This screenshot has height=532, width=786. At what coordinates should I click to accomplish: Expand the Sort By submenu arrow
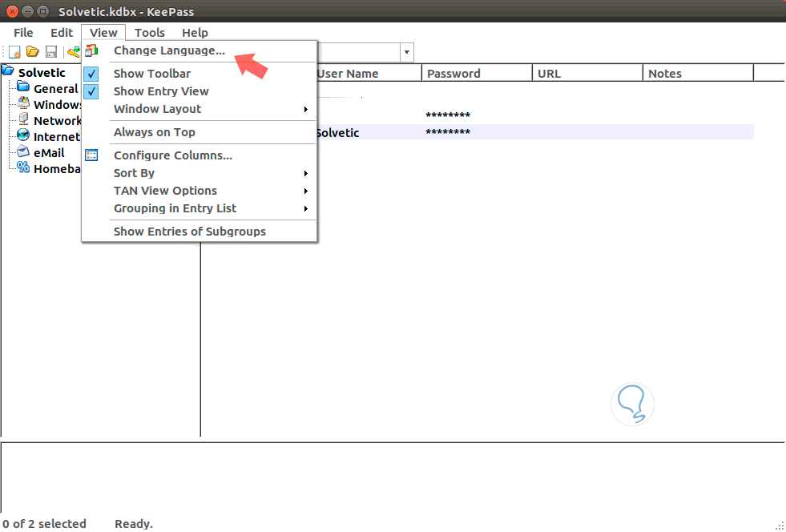click(306, 174)
